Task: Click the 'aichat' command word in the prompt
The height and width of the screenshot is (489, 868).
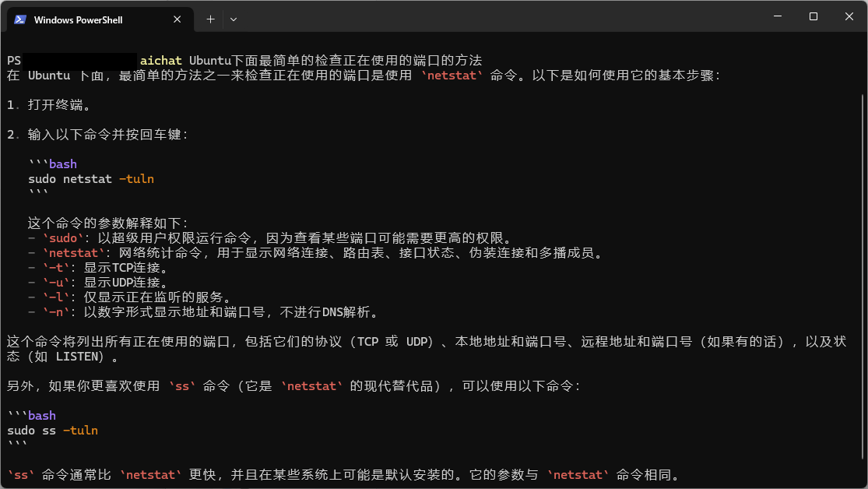Action: coord(160,61)
